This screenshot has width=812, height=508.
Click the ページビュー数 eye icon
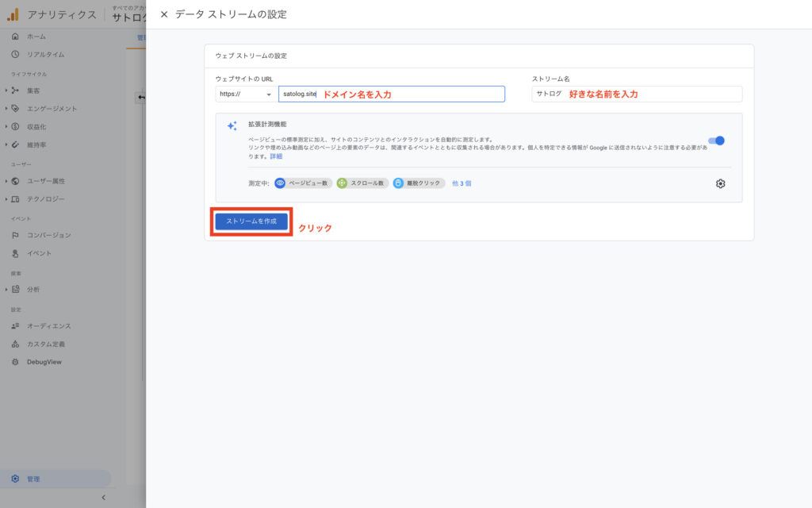(x=280, y=183)
